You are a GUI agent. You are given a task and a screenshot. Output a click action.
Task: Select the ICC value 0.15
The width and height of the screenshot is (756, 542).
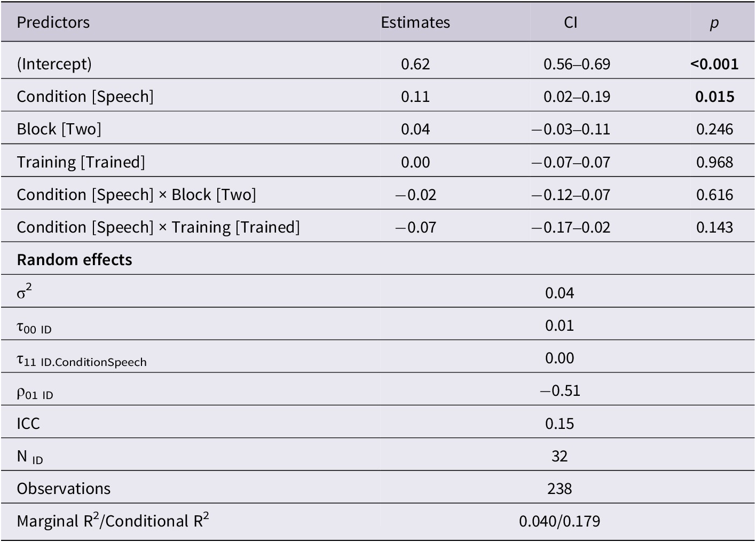[x=560, y=424]
